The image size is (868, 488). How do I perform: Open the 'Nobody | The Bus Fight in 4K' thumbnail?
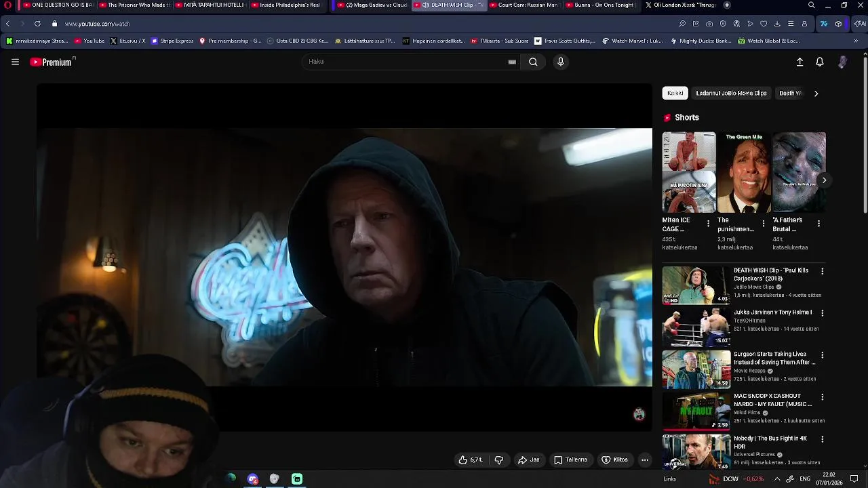[696, 451]
